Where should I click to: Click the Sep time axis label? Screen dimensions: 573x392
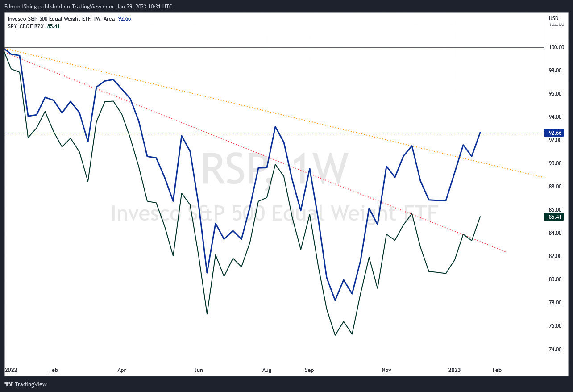pos(309,370)
